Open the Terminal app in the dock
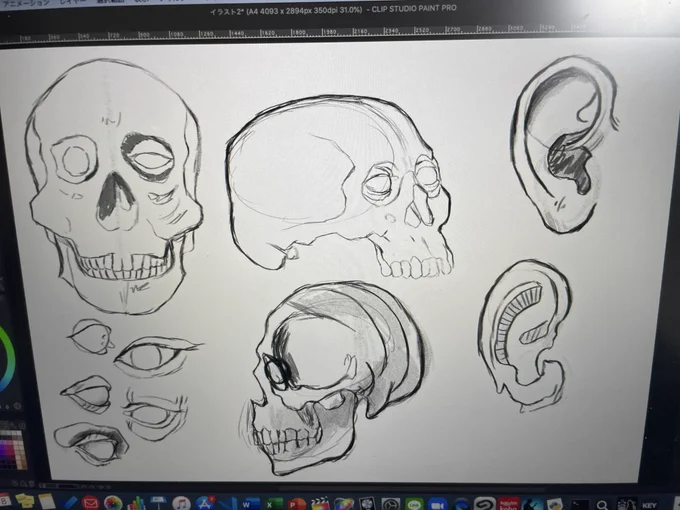The width and height of the screenshot is (680, 510). pyautogui.click(x=579, y=505)
